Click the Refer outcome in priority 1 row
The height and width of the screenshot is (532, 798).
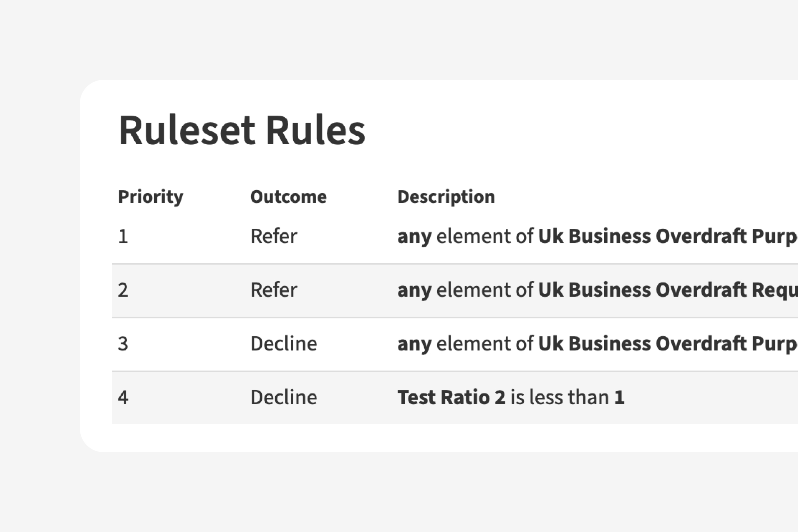(273, 236)
